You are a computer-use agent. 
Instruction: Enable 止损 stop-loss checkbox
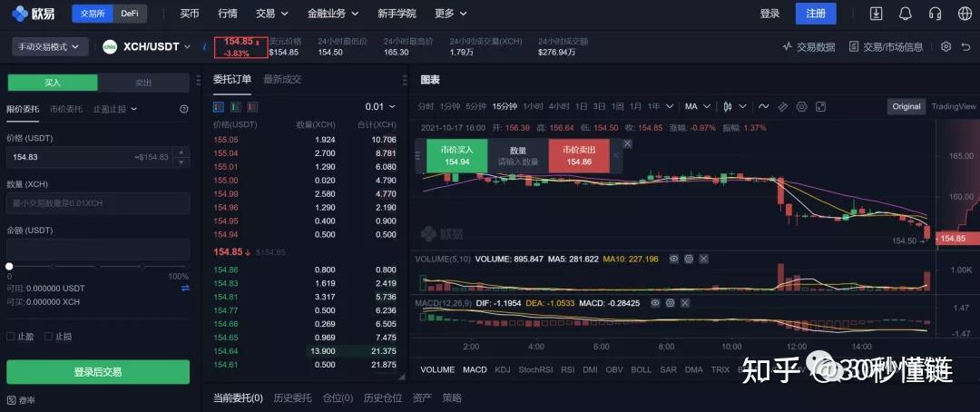[49, 337]
